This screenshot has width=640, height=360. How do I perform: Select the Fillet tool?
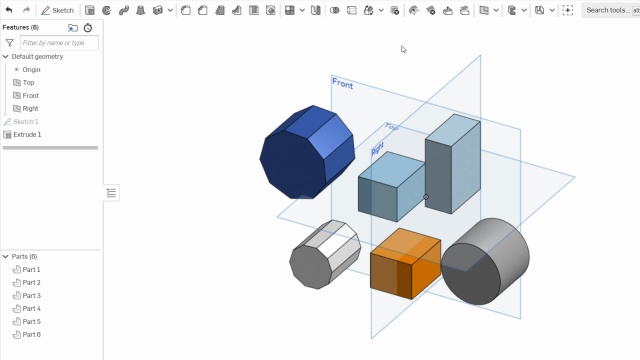(x=186, y=10)
